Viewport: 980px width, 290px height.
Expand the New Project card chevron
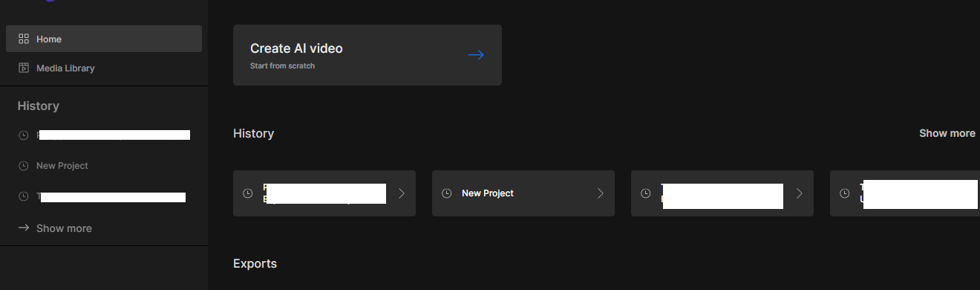(601, 193)
